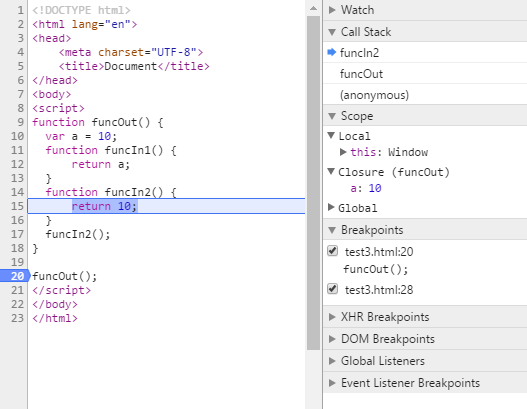Screen dimensions: 527x409
Task: Expand the this: Window object
Action: pyautogui.click(x=343, y=152)
